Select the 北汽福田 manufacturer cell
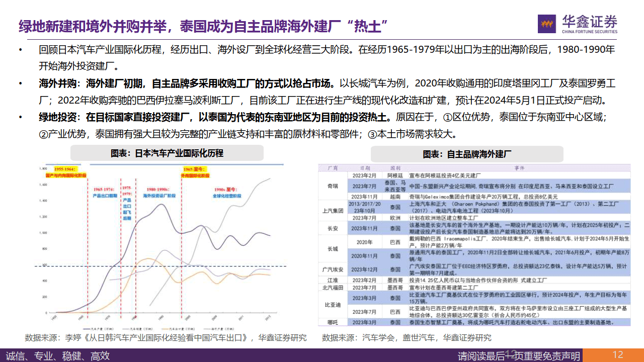The height and width of the screenshot is (362, 644). click(333, 288)
